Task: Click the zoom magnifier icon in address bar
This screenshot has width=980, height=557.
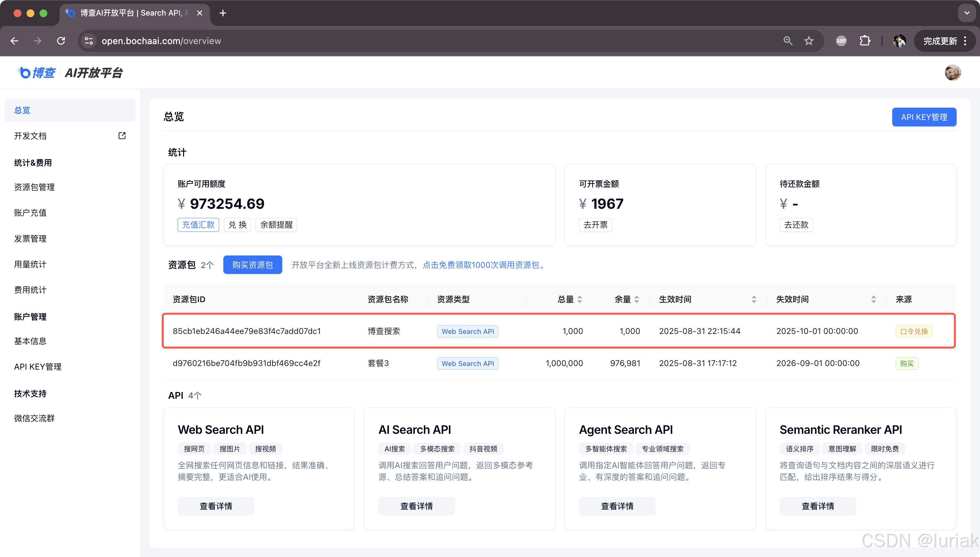Action: pyautogui.click(x=788, y=41)
